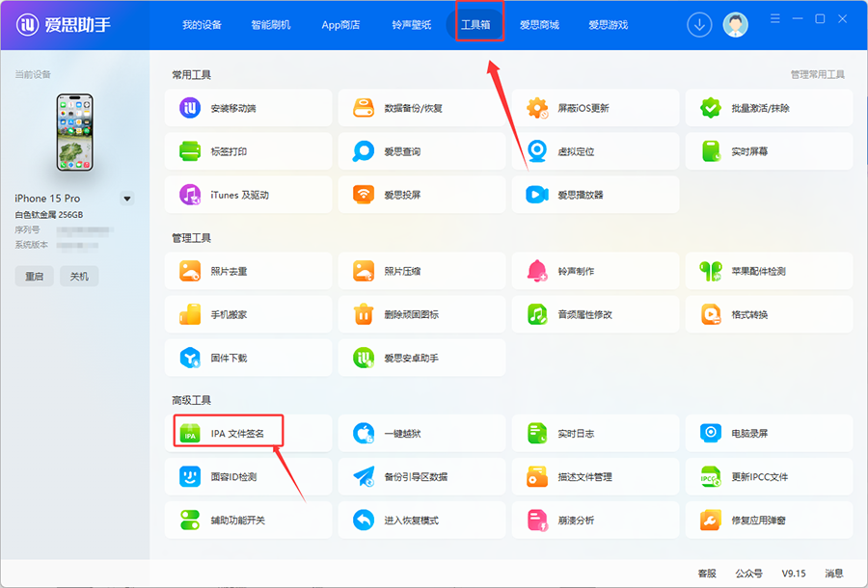
Task: Open the 爱思查询 search icon
Action: coord(364,151)
